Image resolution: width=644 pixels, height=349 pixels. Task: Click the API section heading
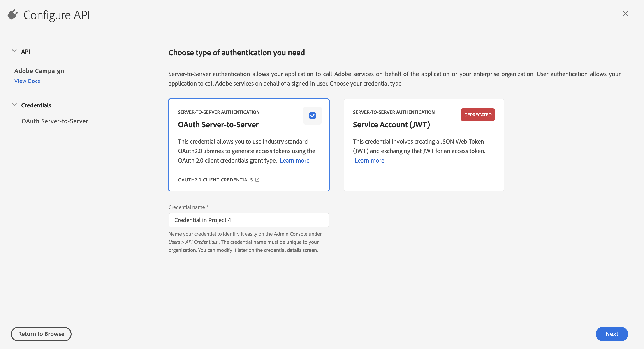coord(25,52)
